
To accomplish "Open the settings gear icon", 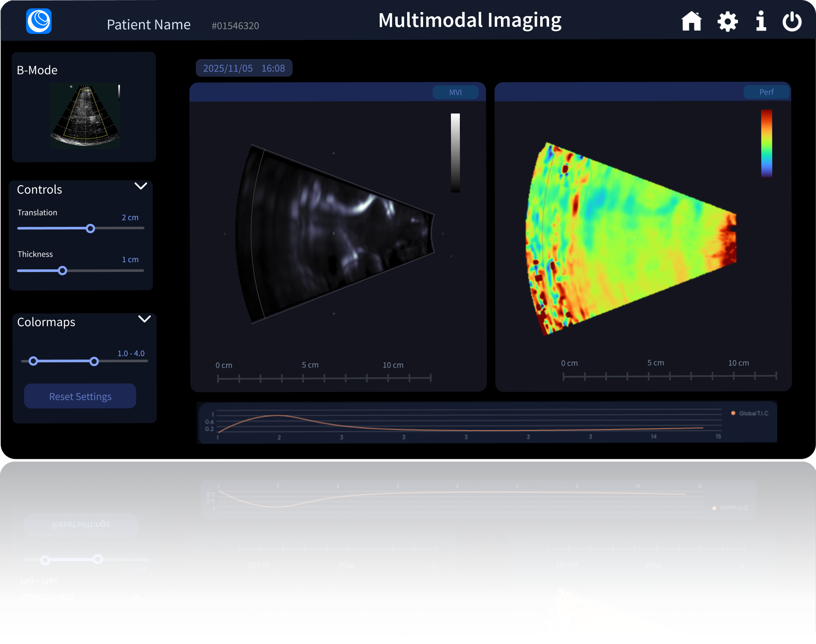I will coord(728,21).
